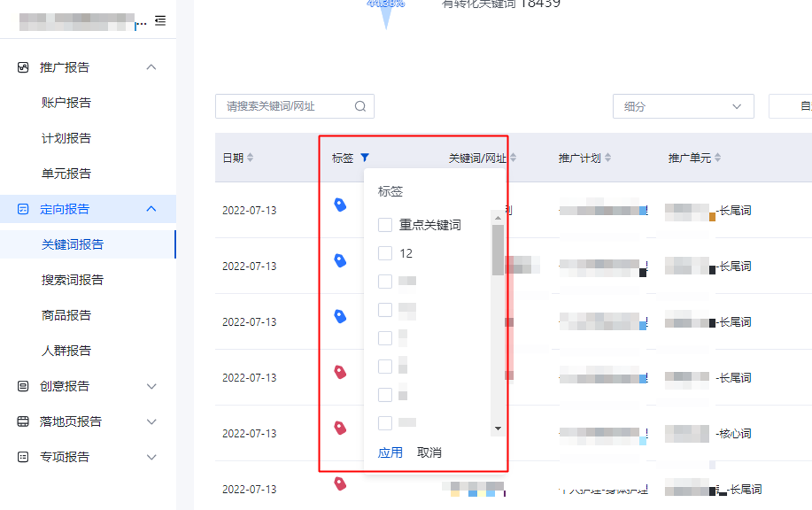This screenshot has width=812, height=510.
Task: Expand the 创意报告 section
Action: (151, 386)
